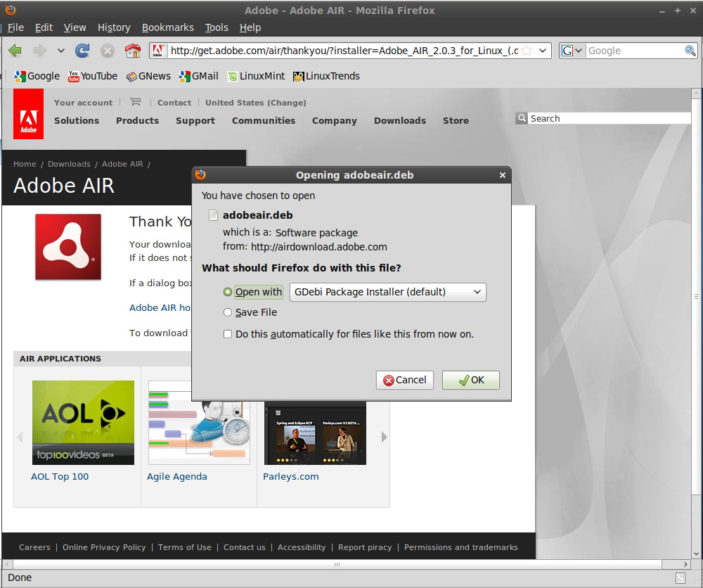
Task: Select the Open with radio button
Action: [228, 292]
